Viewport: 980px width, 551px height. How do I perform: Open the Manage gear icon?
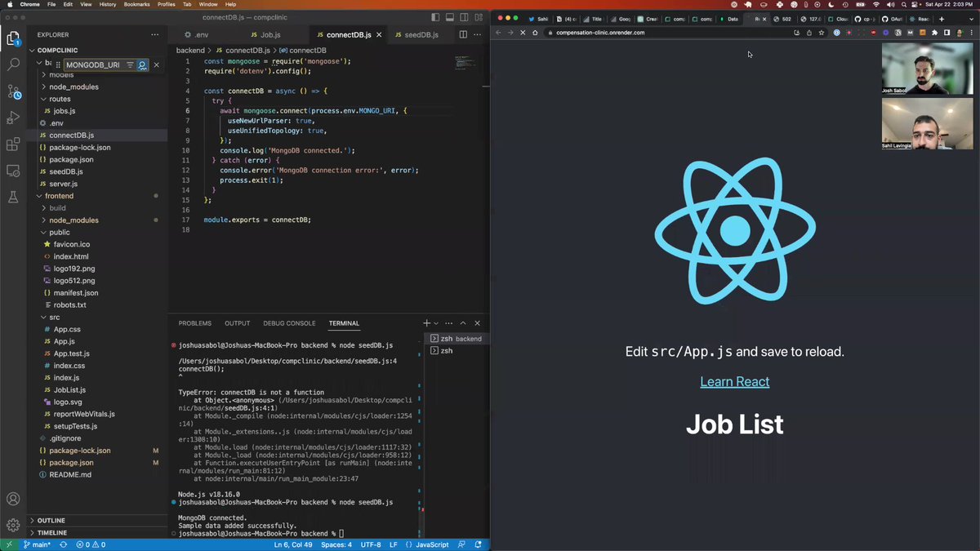coord(13,525)
